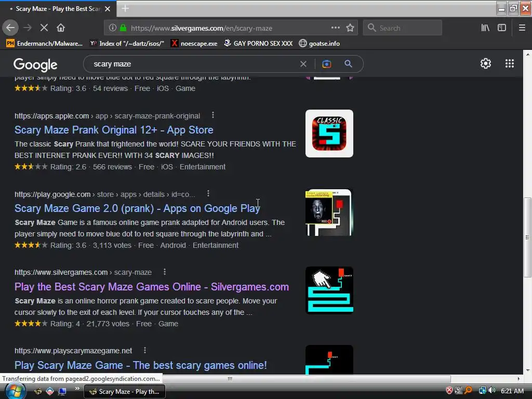
Task: Open the Windows Start menu
Action: tap(15, 391)
